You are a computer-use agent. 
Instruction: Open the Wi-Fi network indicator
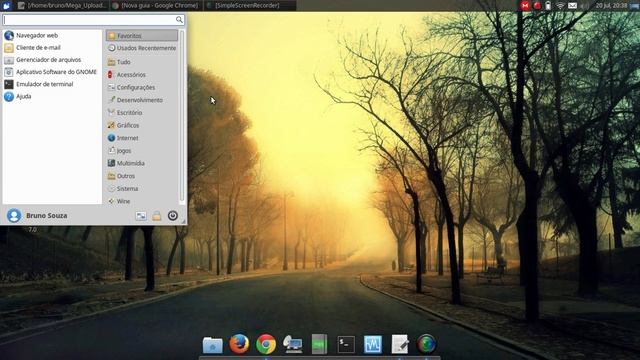pos(560,6)
